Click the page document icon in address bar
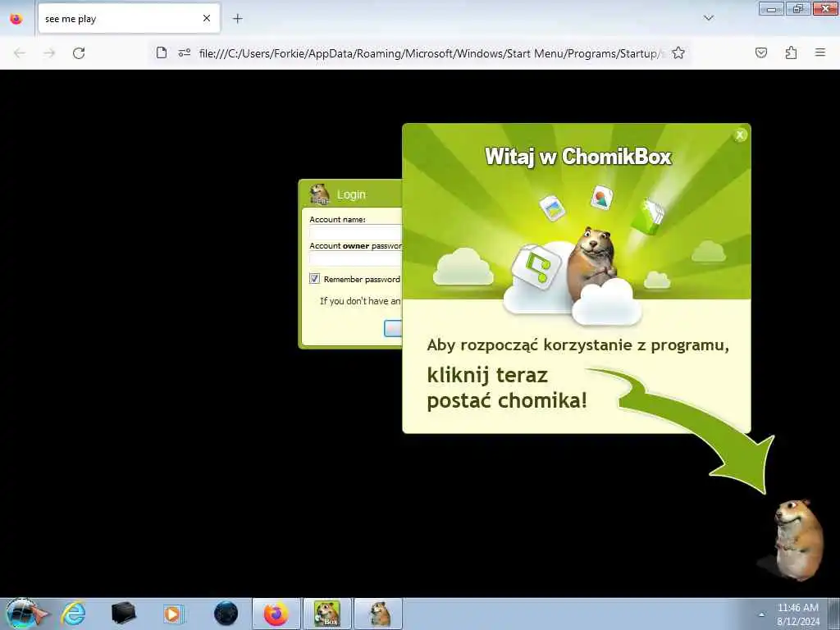 (162, 53)
